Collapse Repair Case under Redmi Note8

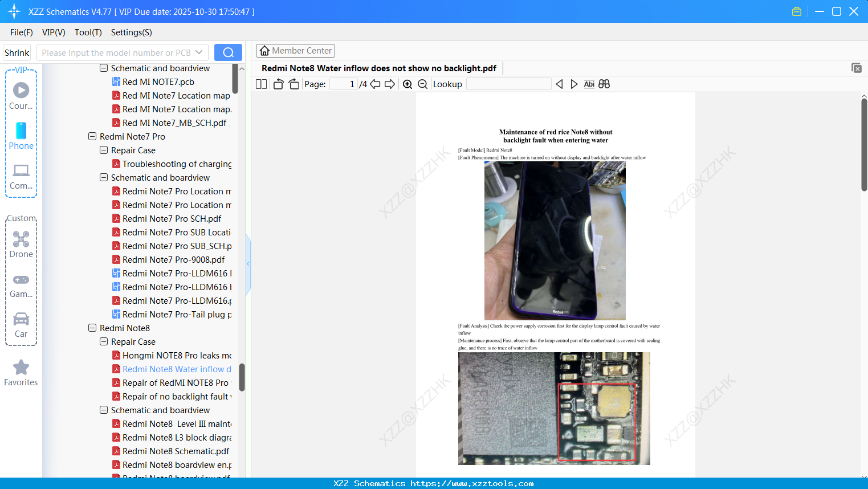(104, 342)
